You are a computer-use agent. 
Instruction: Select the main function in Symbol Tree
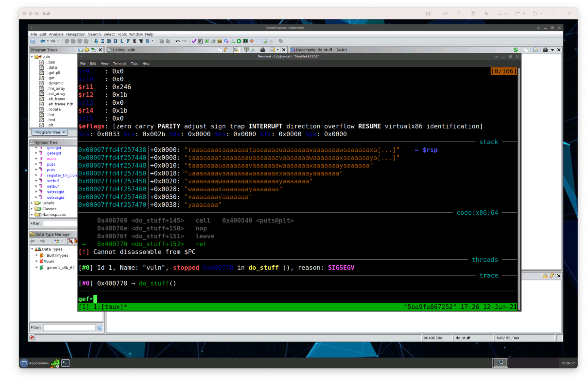[x=51, y=158]
